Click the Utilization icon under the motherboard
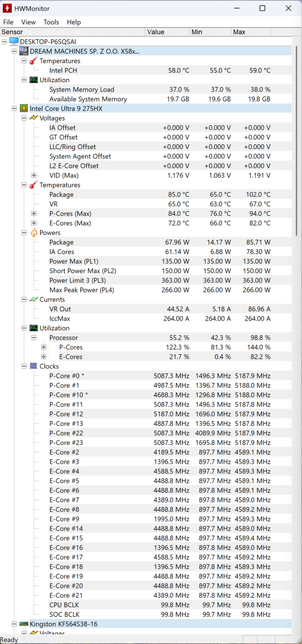Image resolution: width=302 pixels, height=644 pixels. [34, 80]
